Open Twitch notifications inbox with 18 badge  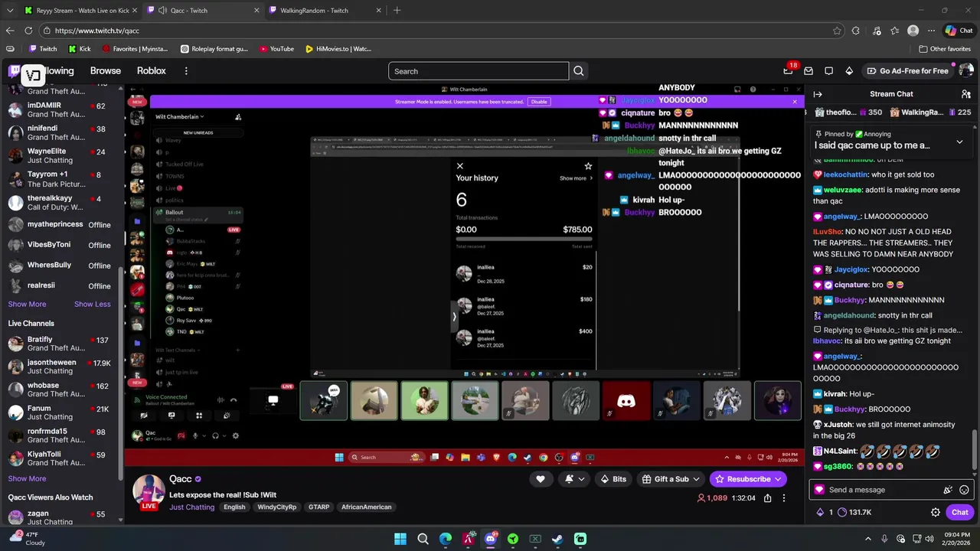[788, 70]
